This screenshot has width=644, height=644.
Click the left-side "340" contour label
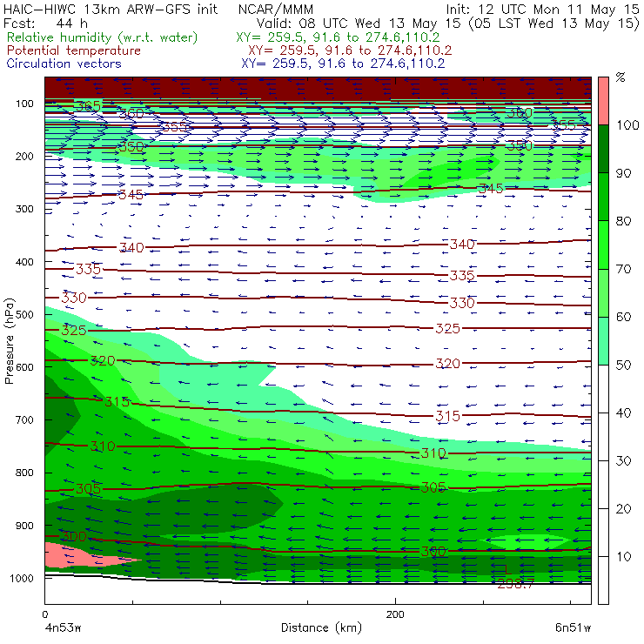click(131, 248)
